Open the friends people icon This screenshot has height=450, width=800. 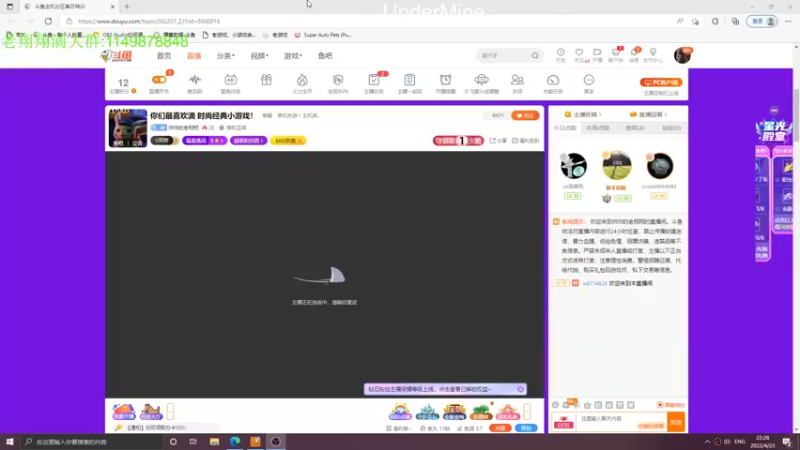[517, 80]
